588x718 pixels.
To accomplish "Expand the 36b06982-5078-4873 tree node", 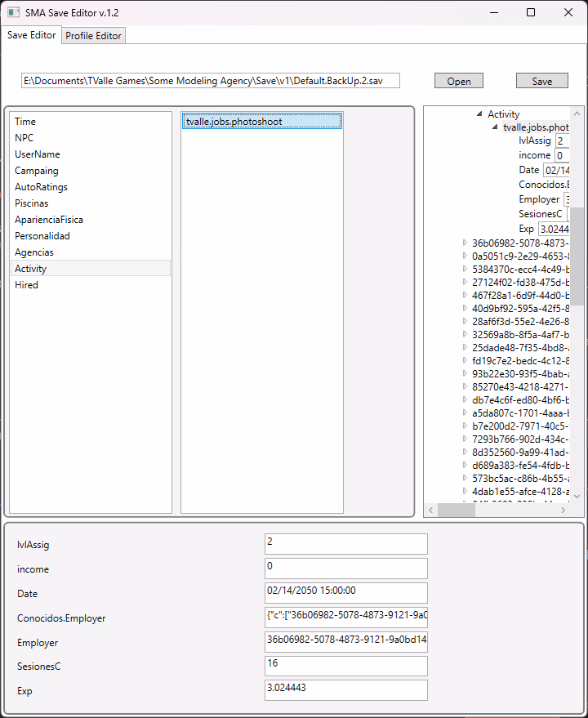I will click(x=465, y=243).
